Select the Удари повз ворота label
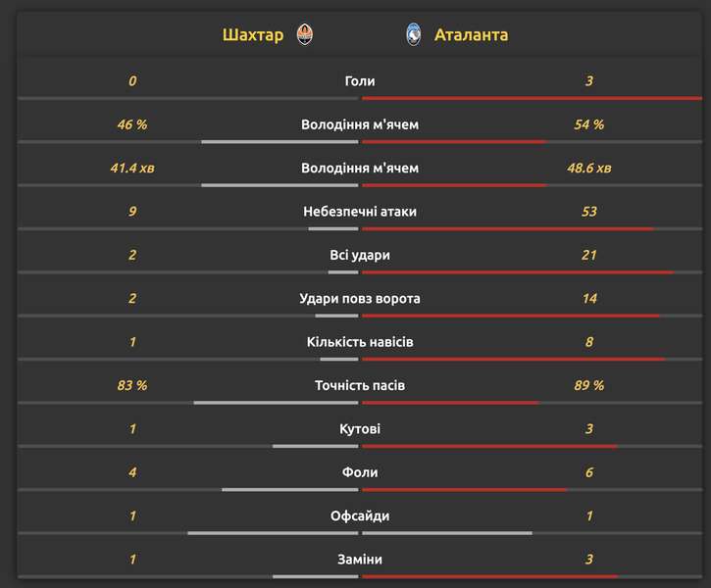 point(360,299)
